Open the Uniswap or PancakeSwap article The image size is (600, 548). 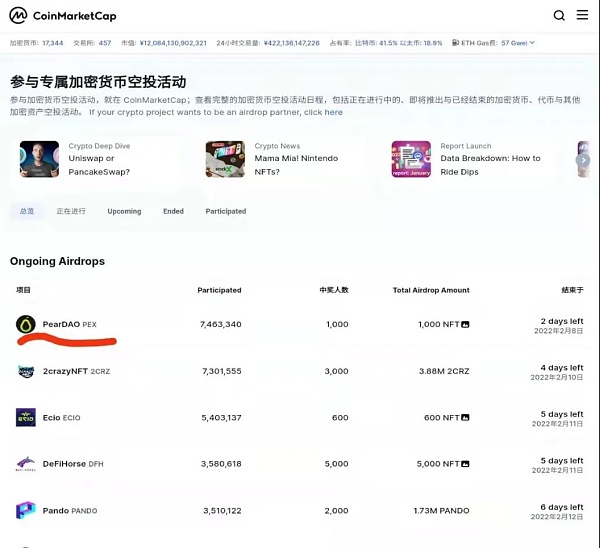pos(98,159)
